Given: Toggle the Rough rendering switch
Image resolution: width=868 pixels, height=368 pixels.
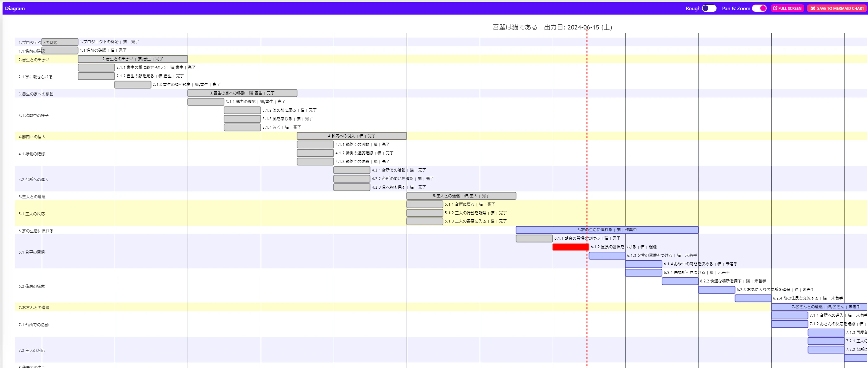Looking at the screenshot, I should (x=709, y=9).
